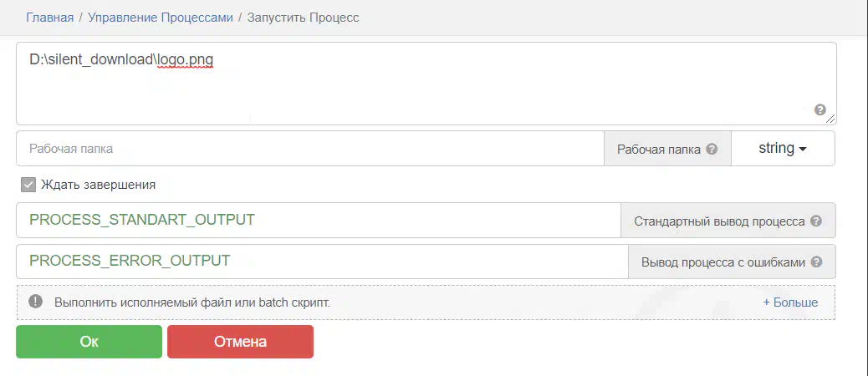Open help for Вывод процесса с ошибками

[x=816, y=262]
